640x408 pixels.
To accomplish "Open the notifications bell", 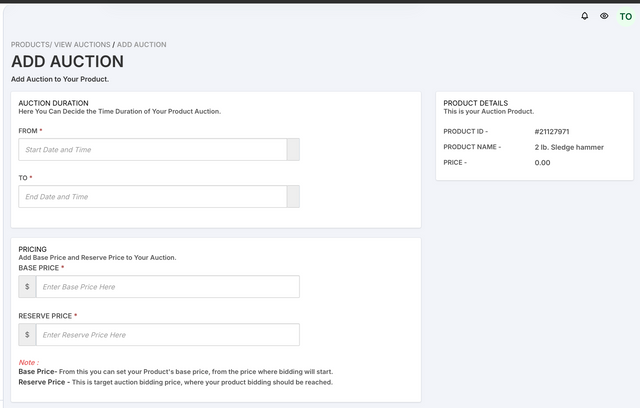I will [584, 16].
